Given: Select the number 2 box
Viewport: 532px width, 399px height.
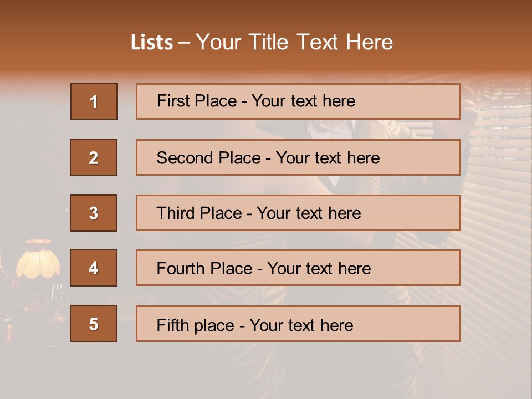Looking at the screenshot, I should [94, 157].
